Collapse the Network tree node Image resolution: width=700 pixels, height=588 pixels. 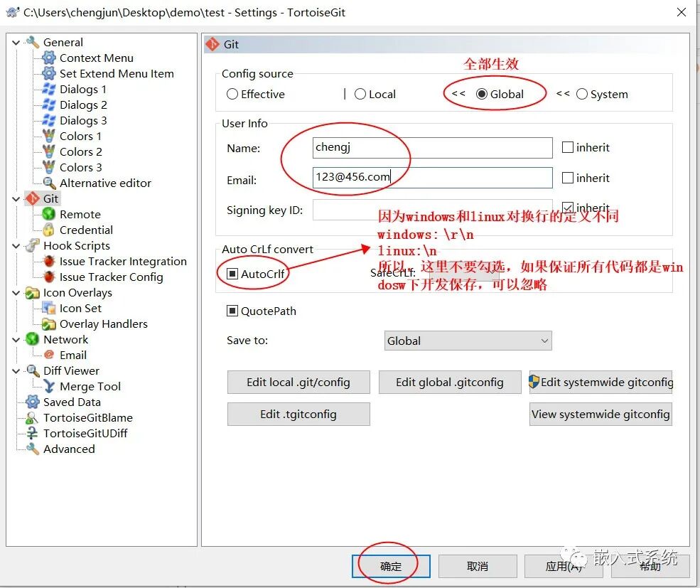pyautogui.click(x=16, y=340)
